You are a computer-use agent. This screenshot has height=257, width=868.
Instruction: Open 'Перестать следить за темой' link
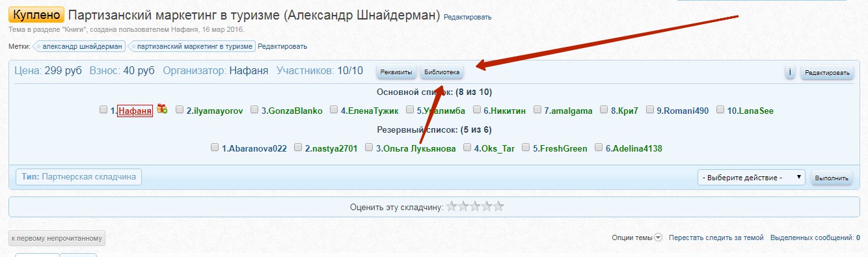click(x=716, y=238)
